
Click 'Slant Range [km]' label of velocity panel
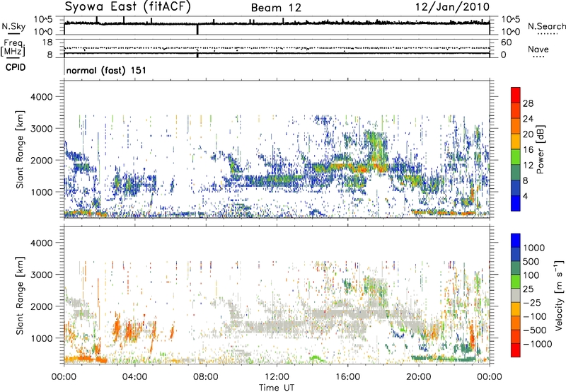[20, 296]
